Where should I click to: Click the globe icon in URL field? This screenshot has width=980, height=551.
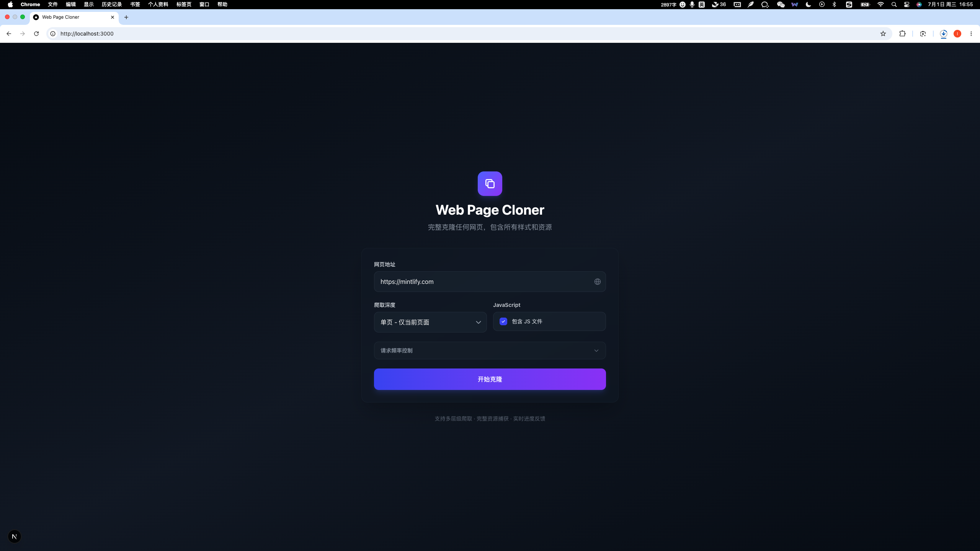597,282
